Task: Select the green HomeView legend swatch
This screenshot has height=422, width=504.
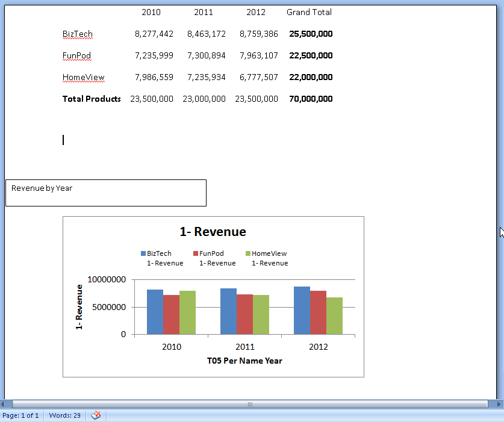Action: coord(248,254)
